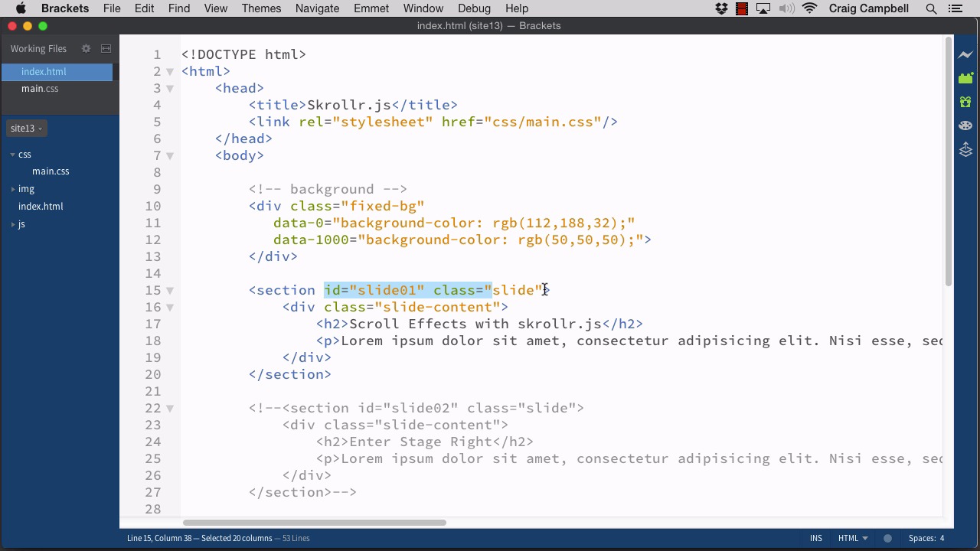Open the Find menu
This screenshot has width=980, height=551.
179,8
